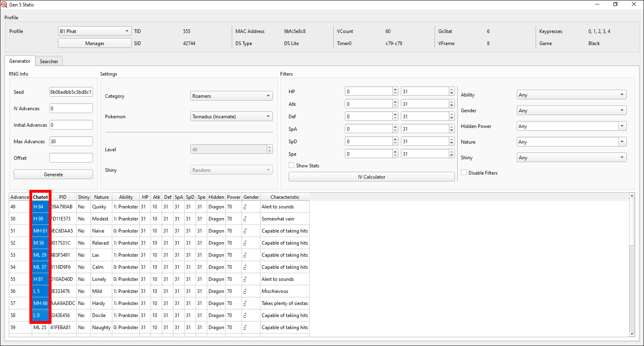Open the IV Calculator
Viewport: 644px width, 346px height.
tap(372, 177)
